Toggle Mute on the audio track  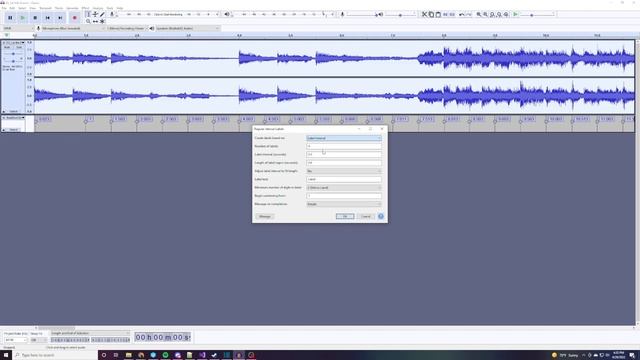coord(7,48)
